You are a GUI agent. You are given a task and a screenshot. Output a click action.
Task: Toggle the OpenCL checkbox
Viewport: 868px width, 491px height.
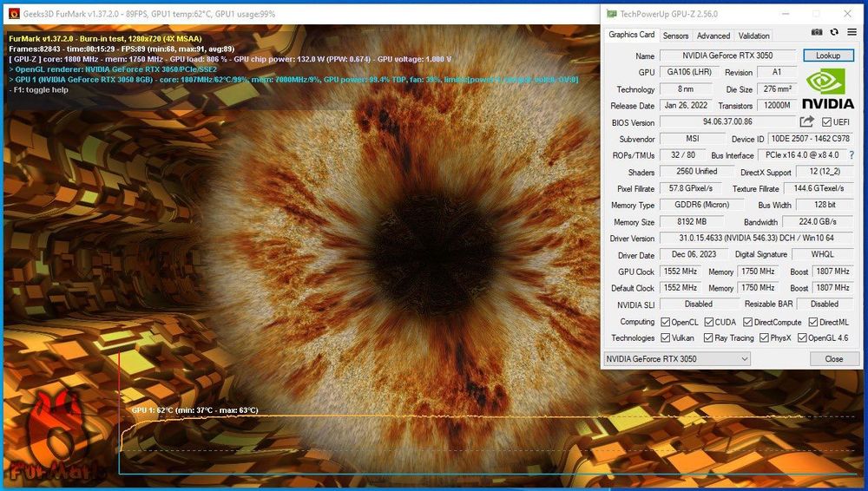(666, 322)
